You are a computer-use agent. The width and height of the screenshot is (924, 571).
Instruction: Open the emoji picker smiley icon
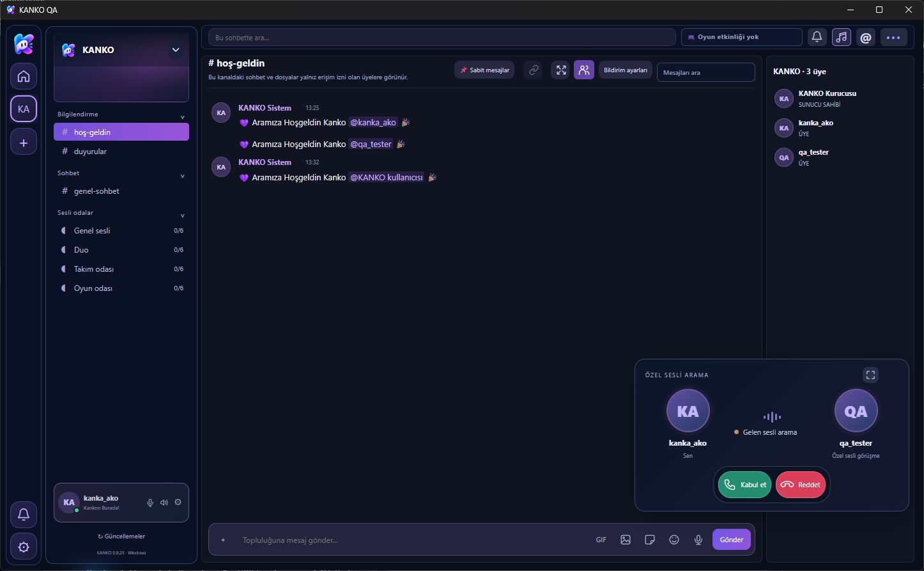coord(674,540)
